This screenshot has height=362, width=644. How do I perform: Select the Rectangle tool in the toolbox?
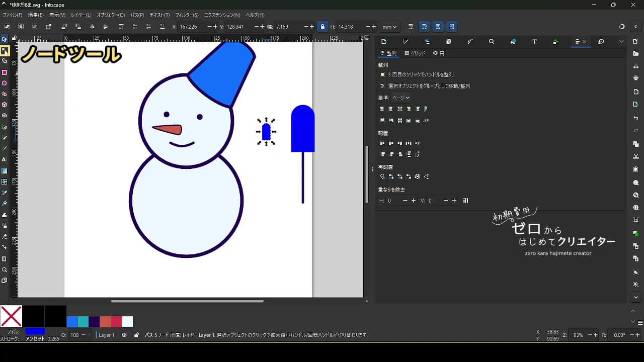point(5,72)
